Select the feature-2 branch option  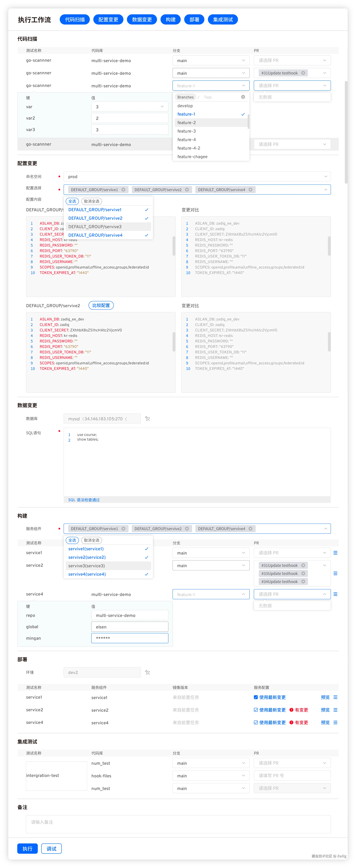pos(211,123)
